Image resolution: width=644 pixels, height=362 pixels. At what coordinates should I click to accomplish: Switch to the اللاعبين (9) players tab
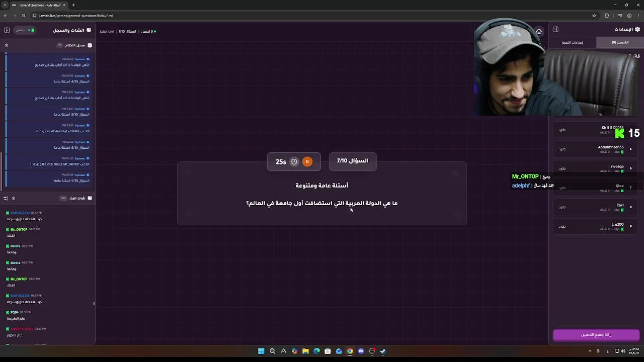point(620,42)
